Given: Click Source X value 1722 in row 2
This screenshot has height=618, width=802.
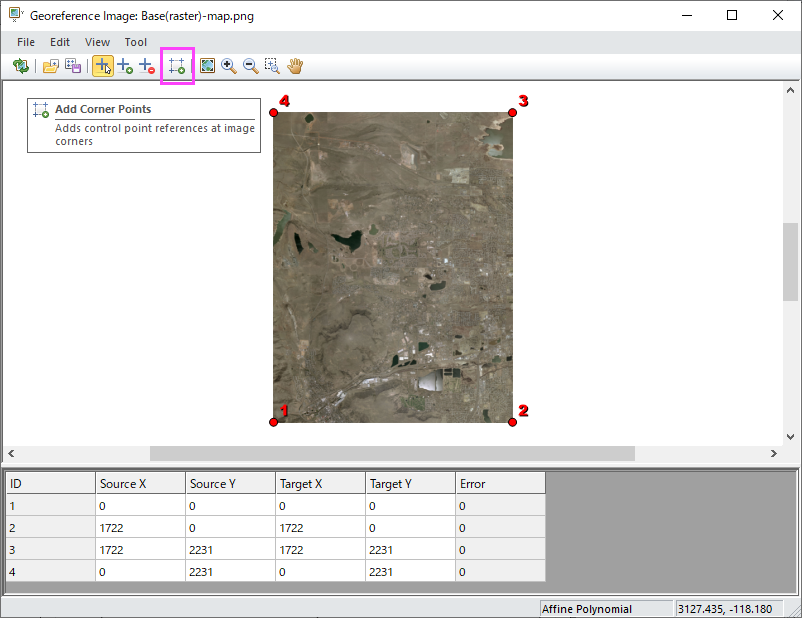Looking at the screenshot, I should pyautogui.click(x=141, y=528).
